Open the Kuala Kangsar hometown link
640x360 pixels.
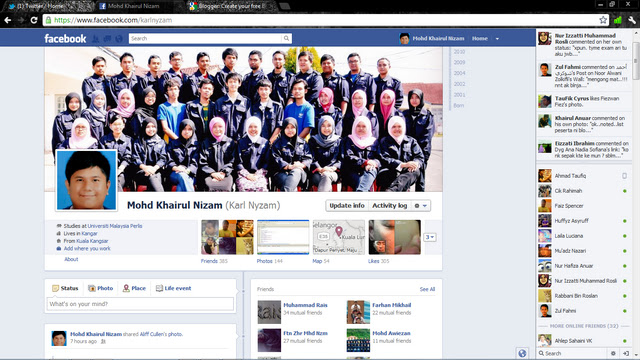tap(92, 241)
